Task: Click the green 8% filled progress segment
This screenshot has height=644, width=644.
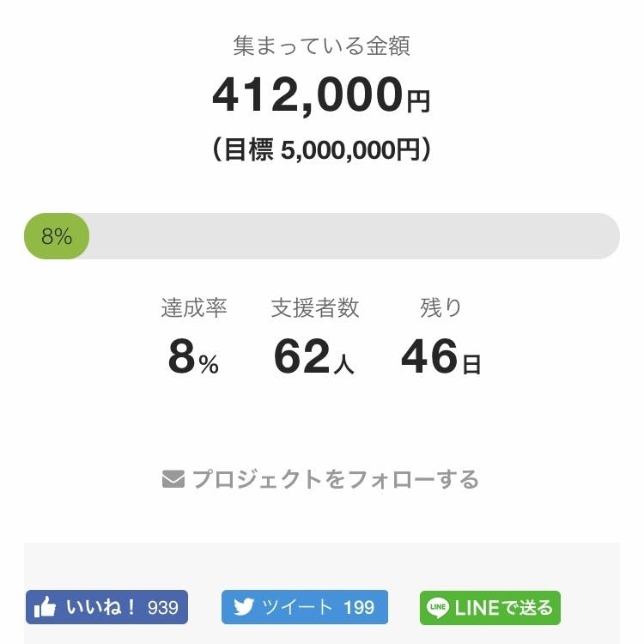Action: pos(57,236)
